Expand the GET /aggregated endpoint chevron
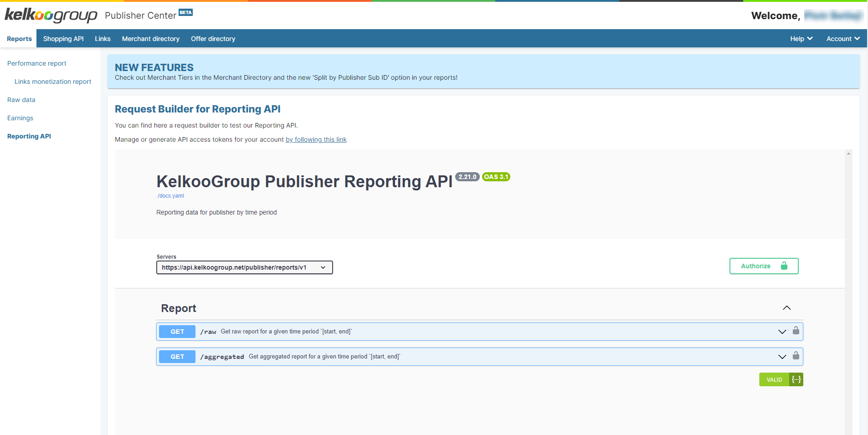This screenshot has height=435, width=868. 782,357
